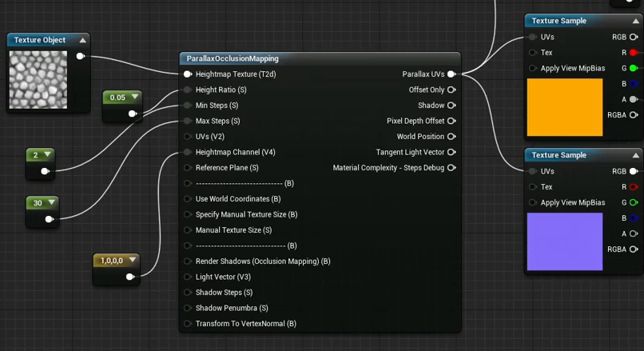Click the World Position output pin
This screenshot has height=351, width=644.
(x=451, y=137)
